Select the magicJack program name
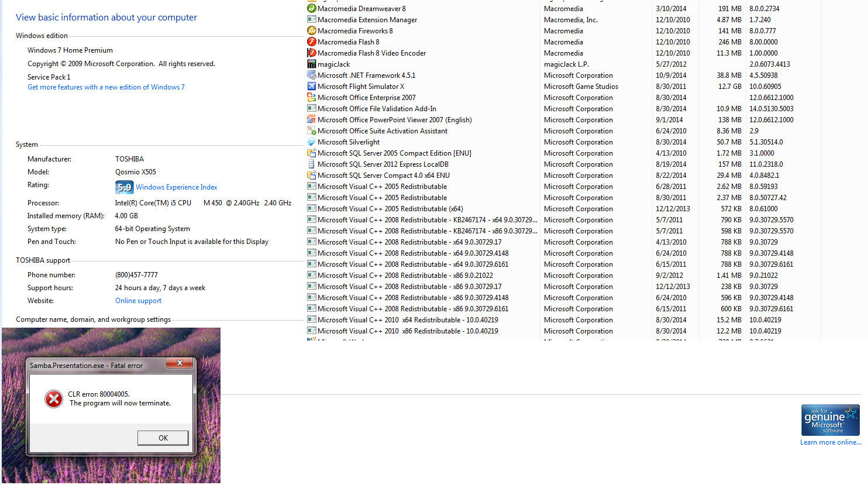Screen dimensions: 868x485 [334, 64]
